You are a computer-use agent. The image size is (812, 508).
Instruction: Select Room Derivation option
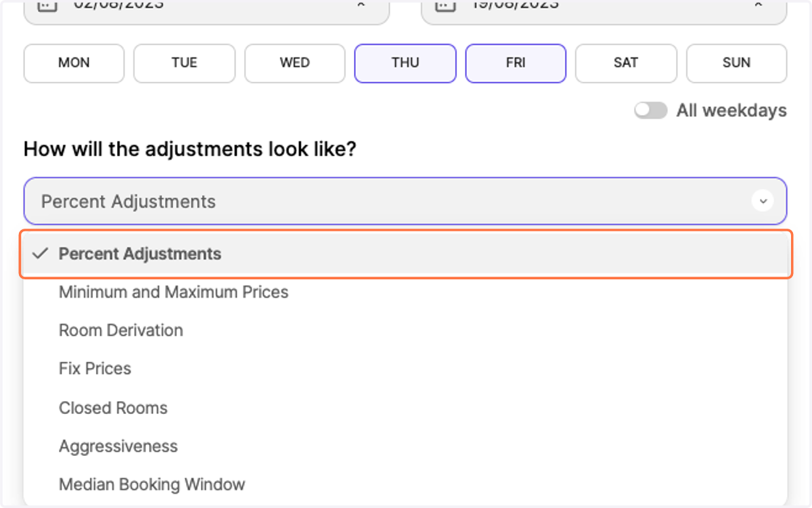pos(405,331)
